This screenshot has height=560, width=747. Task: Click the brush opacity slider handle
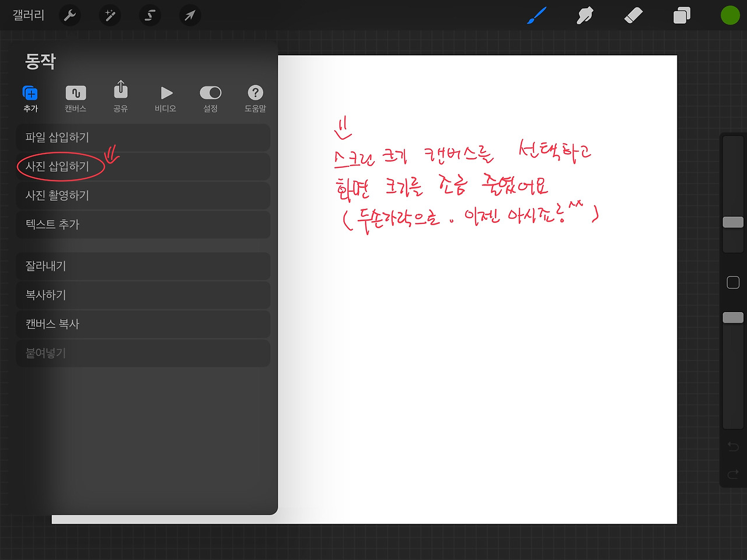(x=733, y=317)
